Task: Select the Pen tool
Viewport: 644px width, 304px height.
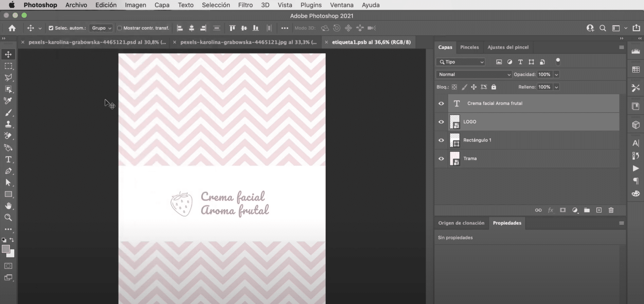Action: 8,171
